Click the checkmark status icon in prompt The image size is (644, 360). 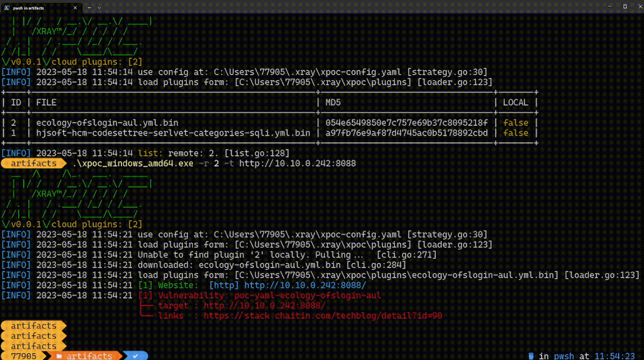coord(135,356)
